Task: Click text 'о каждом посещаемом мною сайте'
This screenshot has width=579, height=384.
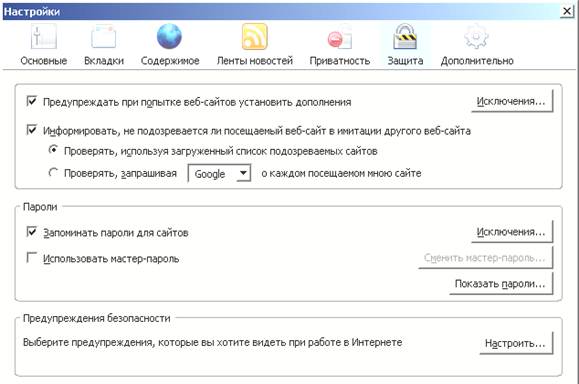Action: [341, 173]
